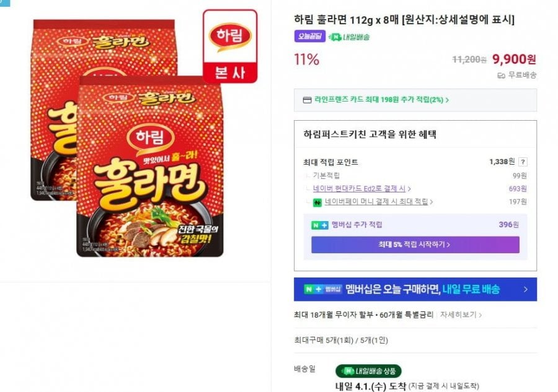The height and width of the screenshot is (392, 558).
Task: Click 자세히보기 for installment details
Action: pos(461,315)
